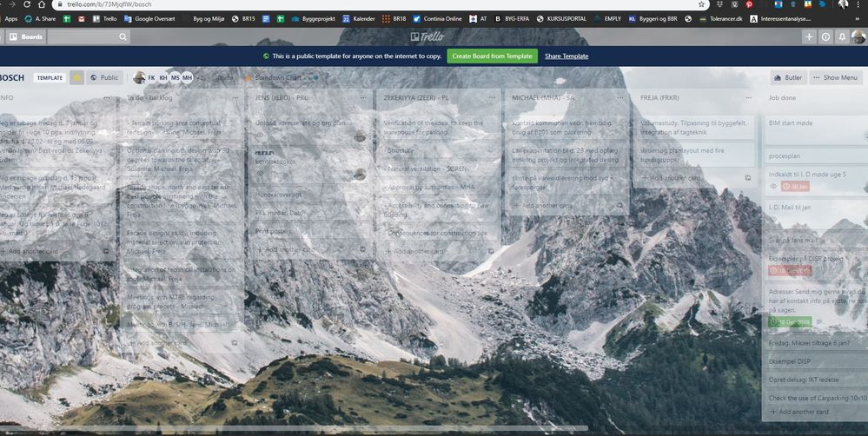Open user profile avatar in Trello header
Viewport: 868px width, 436px height.
coord(858,37)
